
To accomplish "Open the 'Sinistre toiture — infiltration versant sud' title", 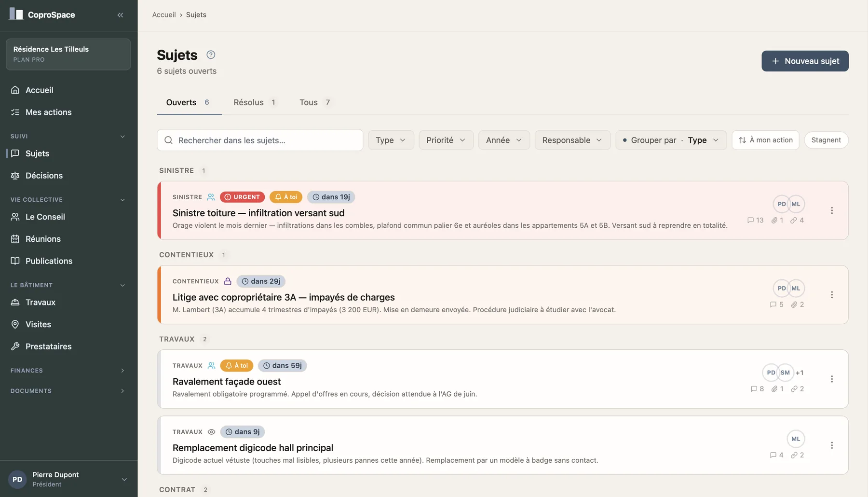I will tap(258, 213).
